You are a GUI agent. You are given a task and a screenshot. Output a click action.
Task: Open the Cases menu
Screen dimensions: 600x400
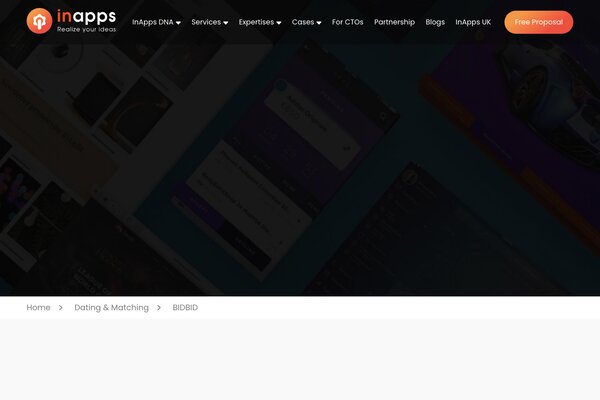click(303, 22)
